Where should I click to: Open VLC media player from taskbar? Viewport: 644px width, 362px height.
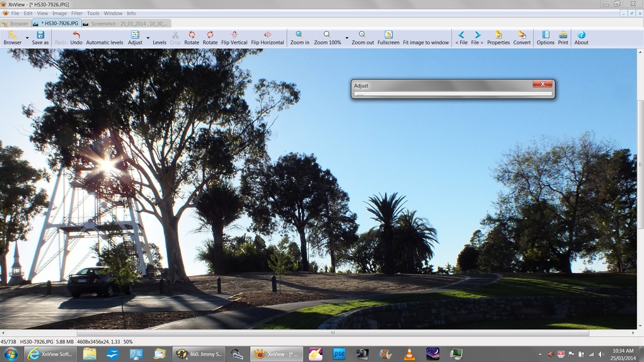pos(409,354)
